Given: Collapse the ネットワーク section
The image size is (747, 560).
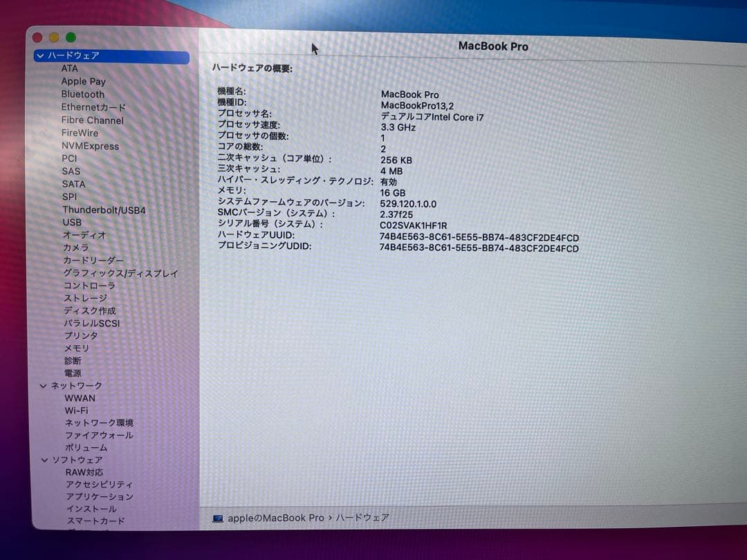Looking at the screenshot, I should (x=44, y=385).
